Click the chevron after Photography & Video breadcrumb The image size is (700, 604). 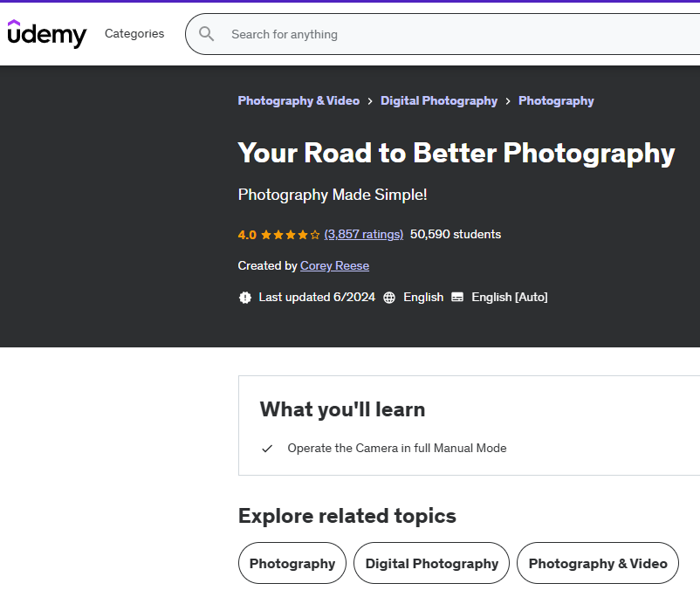pos(370,101)
